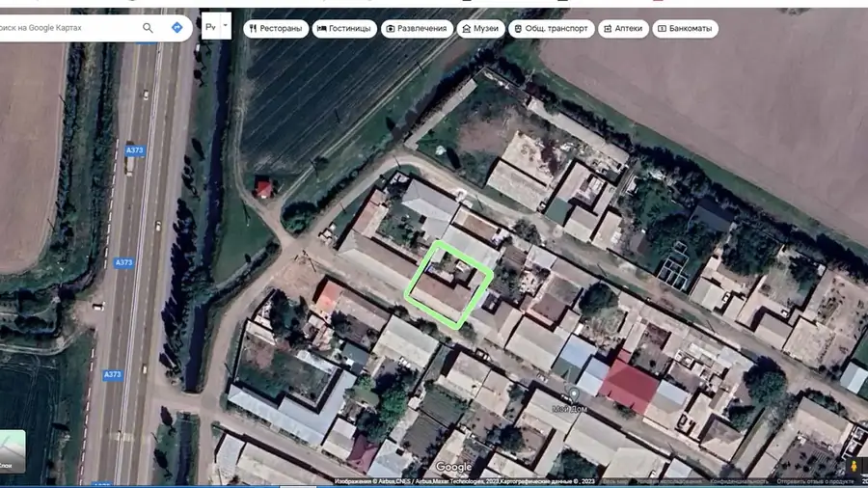The image size is (868, 488).
Task: Click the Google Maps search field
Action: (67, 28)
